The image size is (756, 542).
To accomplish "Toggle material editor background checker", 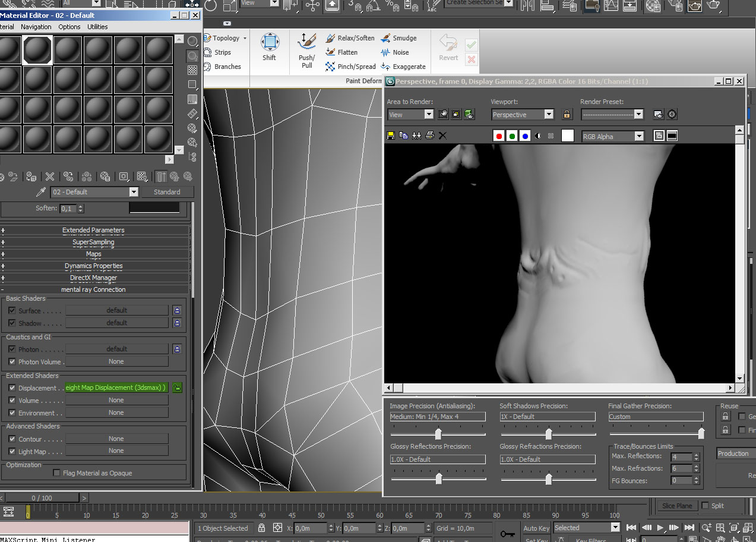I will point(192,70).
